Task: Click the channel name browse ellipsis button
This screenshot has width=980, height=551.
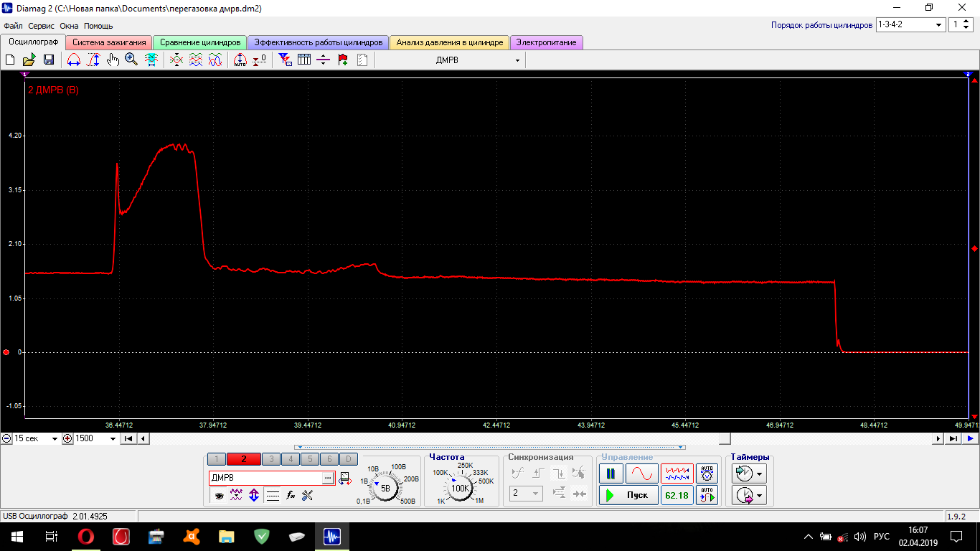Action: point(328,478)
